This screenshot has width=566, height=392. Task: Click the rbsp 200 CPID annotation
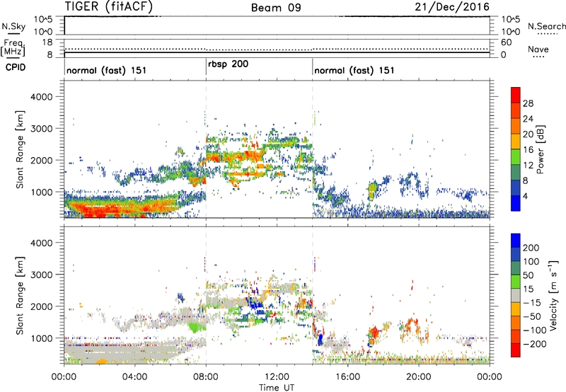[x=228, y=64]
